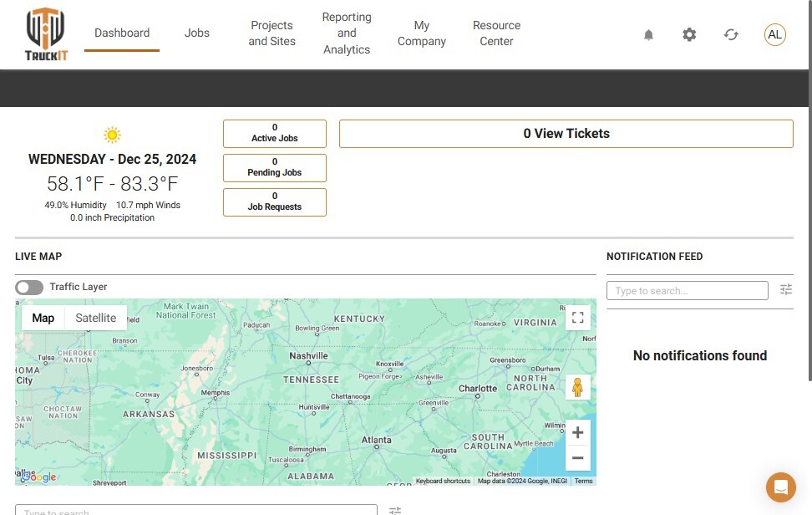Open the AL user avatar menu
This screenshot has height=515, width=812.
(x=774, y=35)
